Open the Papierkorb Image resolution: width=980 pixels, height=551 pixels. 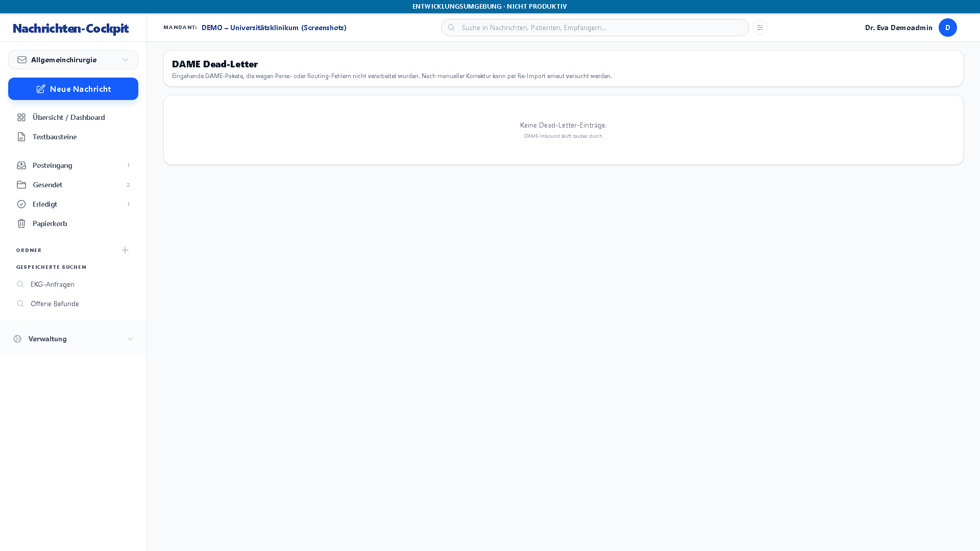pyautogui.click(x=73, y=223)
